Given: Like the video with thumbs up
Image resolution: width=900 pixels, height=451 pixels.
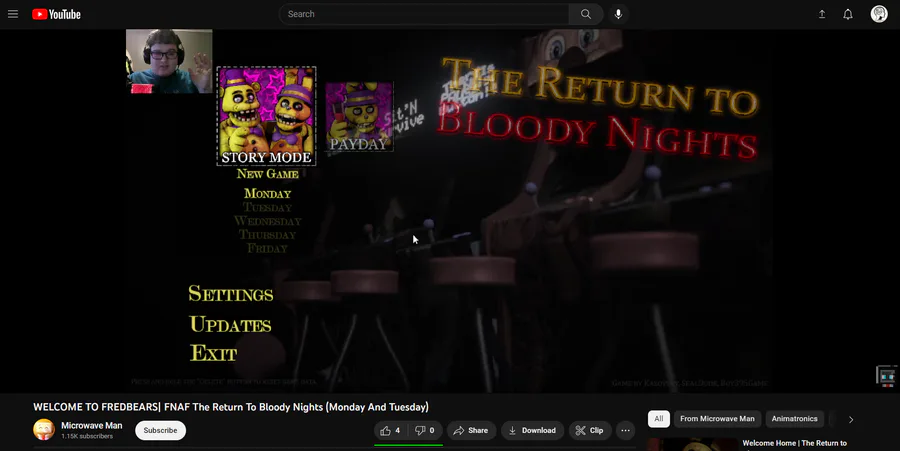Looking at the screenshot, I should [391, 430].
